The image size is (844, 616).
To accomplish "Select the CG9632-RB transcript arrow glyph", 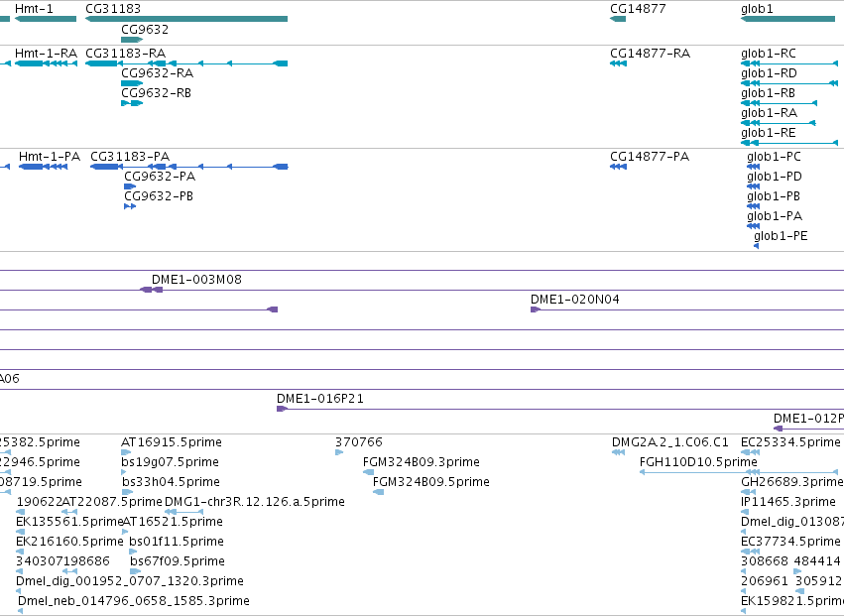I will pyautogui.click(x=132, y=103).
